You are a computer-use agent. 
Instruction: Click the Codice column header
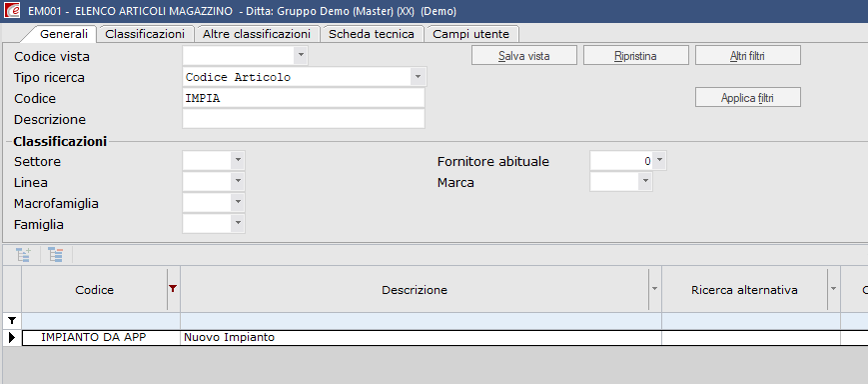tap(94, 290)
